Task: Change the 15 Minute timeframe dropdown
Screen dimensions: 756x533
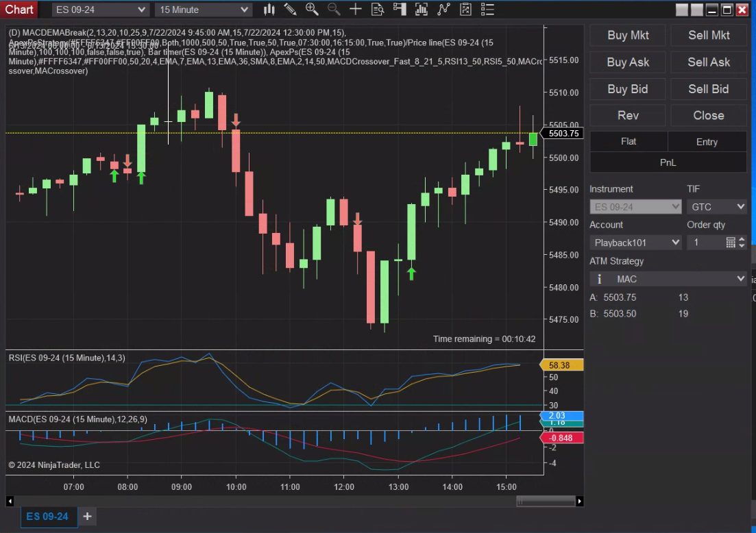Action: [x=203, y=9]
